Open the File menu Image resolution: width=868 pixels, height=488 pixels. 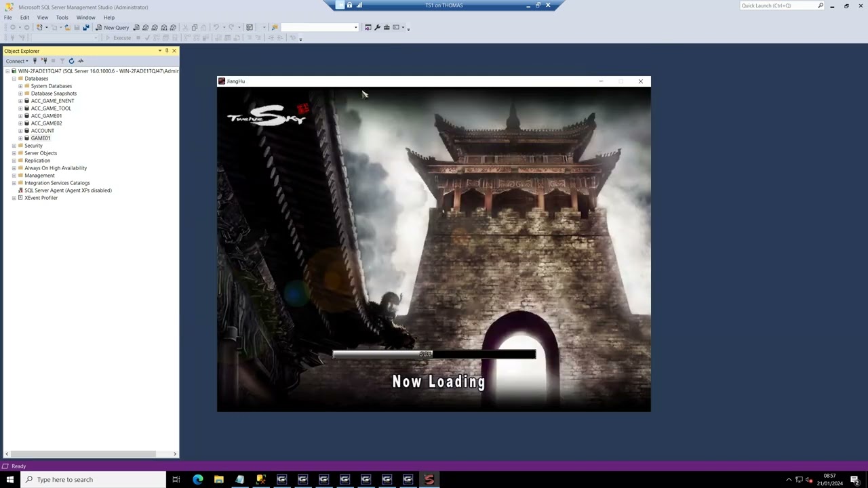[8, 17]
